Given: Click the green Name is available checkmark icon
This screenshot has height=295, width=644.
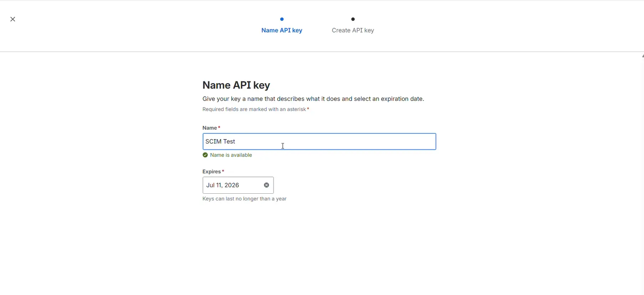Looking at the screenshot, I should click(x=205, y=155).
